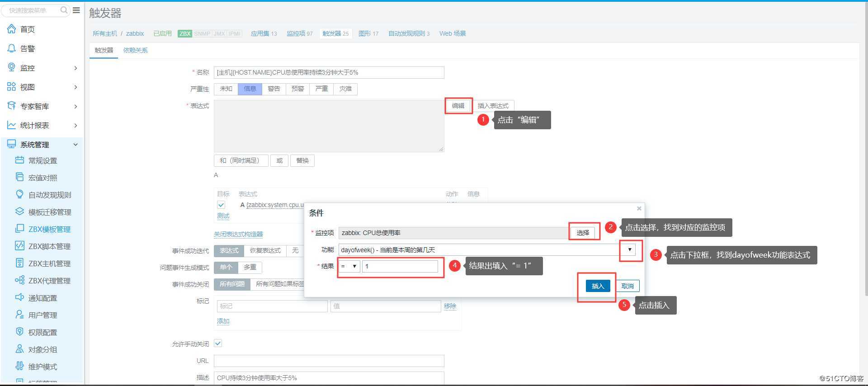Click 选择 button for 监控项
The height and width of the screenshot is (386, 868).
coord(583,233)
